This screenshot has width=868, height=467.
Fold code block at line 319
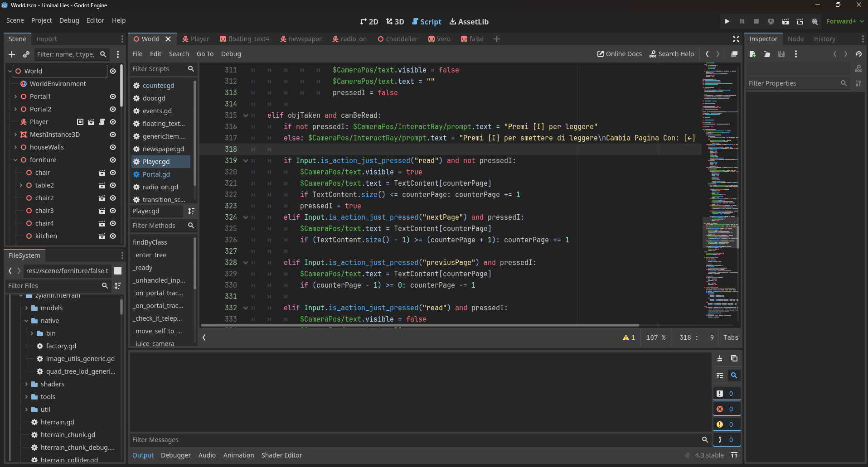246,161
